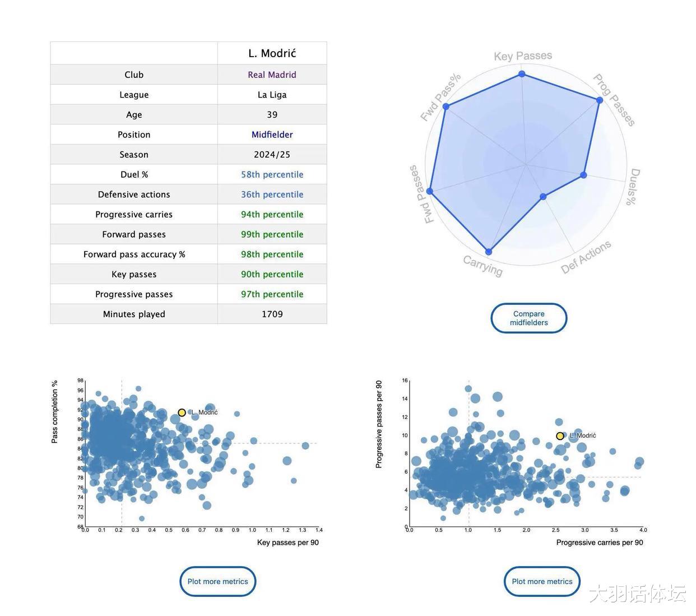
Task: Select the Fwd Passes radar vertex
Action: pyautogui.click(x=430, y=191)
